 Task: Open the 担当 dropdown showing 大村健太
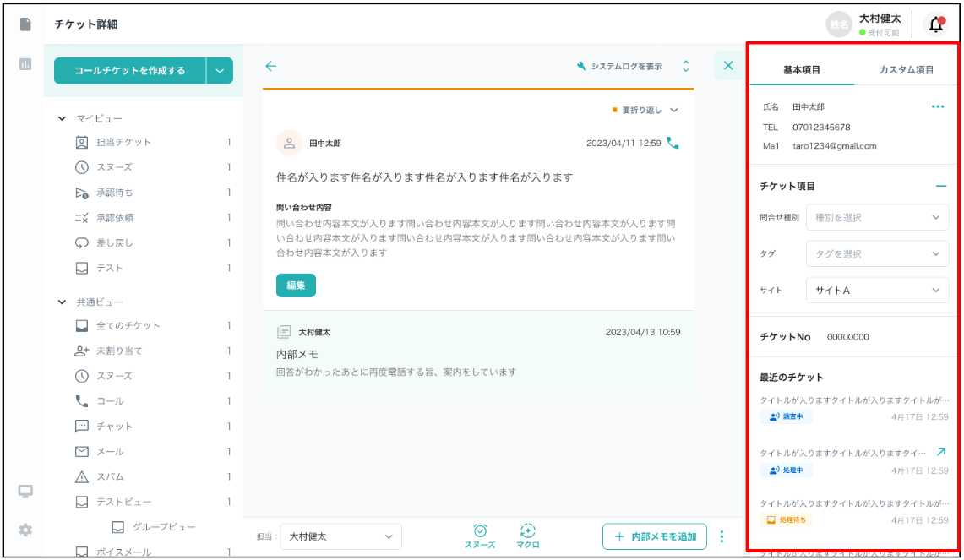[341, 536]
